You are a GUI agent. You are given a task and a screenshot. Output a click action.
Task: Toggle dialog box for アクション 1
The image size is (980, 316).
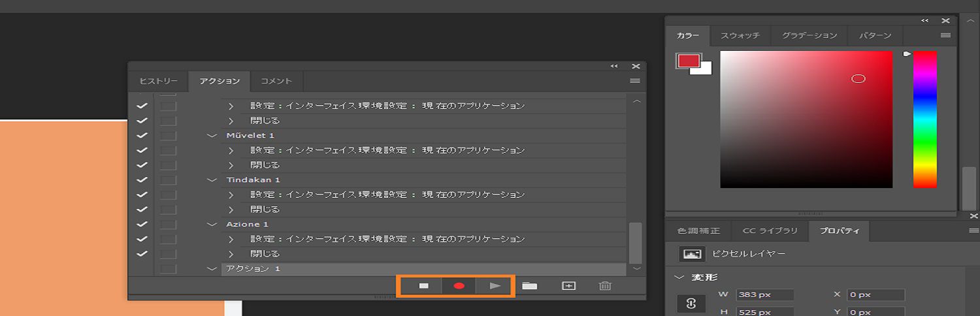click(x=169, y=268)
